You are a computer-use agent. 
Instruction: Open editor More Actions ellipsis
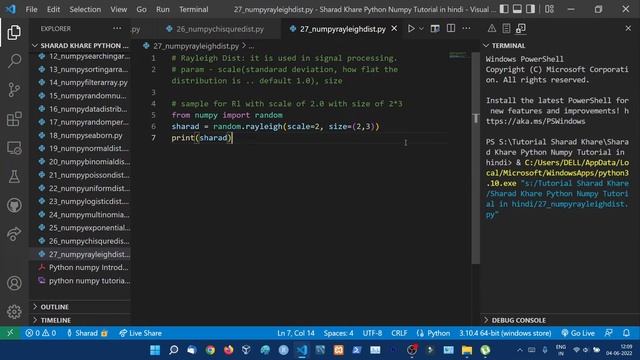click(466, 29)
